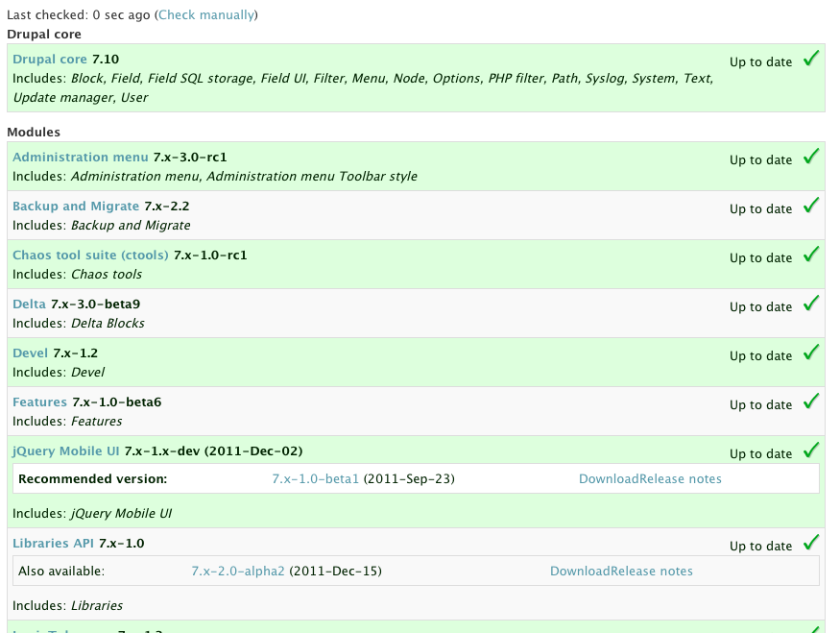The image size is (840, 633).
Task: Click Up to date status for Libraries API
Action: point(760,547)
